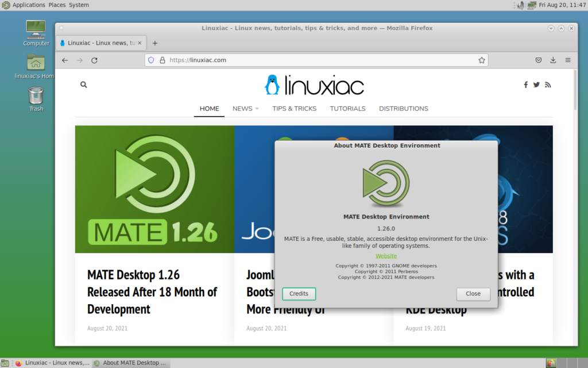Screen dimensions: 588x368
Task: Select the HOME navigation tab
Action: tap(209, 109)
